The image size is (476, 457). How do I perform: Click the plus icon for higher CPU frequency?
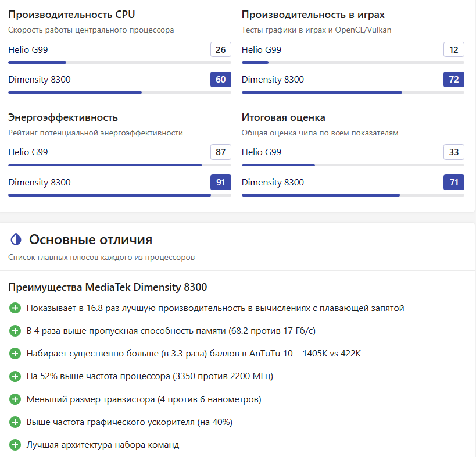click(x=15, y=376)
